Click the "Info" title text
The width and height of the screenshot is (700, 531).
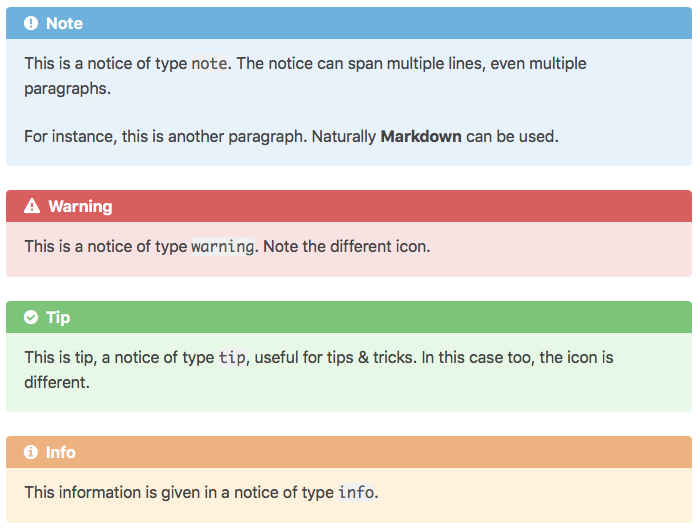click(x=60, y=452)
